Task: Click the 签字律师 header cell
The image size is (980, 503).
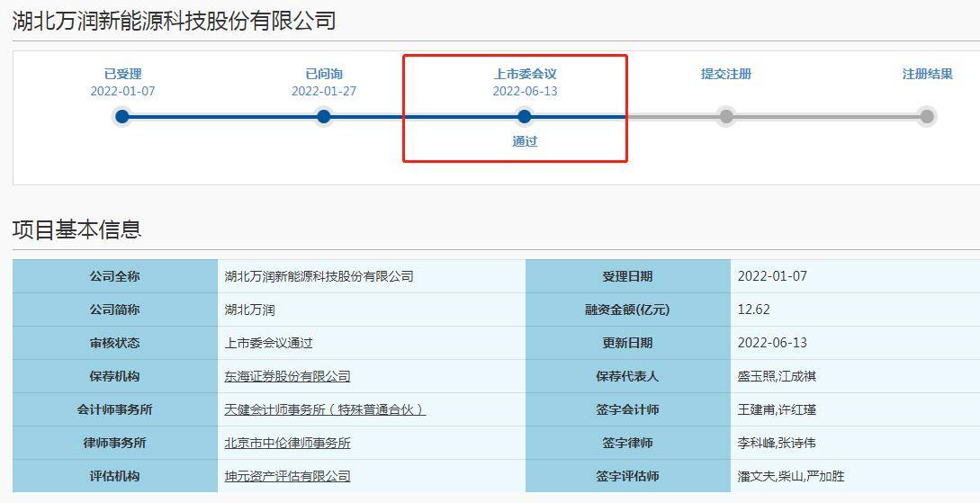Action: pos(628,443)
